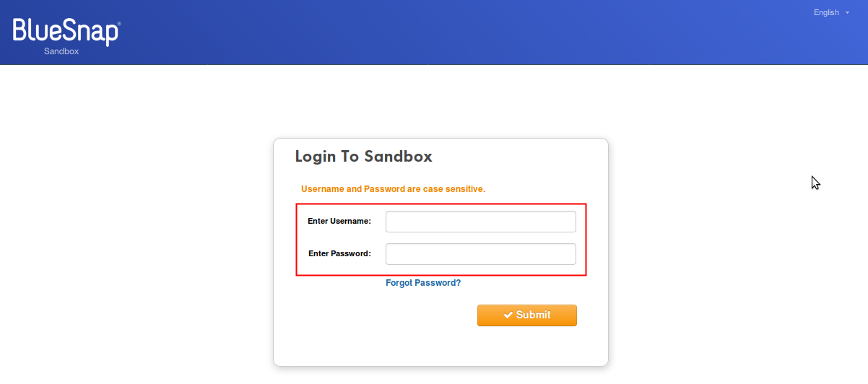Click the BlueSnap logo
Image resolution: width=868 pixels, height=384 pixels.
(x=66, y=32)
